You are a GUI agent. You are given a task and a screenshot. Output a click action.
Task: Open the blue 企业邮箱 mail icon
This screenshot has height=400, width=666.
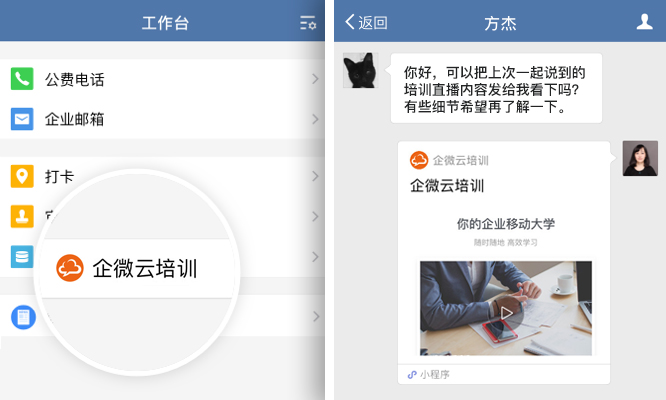coord(22,119)
